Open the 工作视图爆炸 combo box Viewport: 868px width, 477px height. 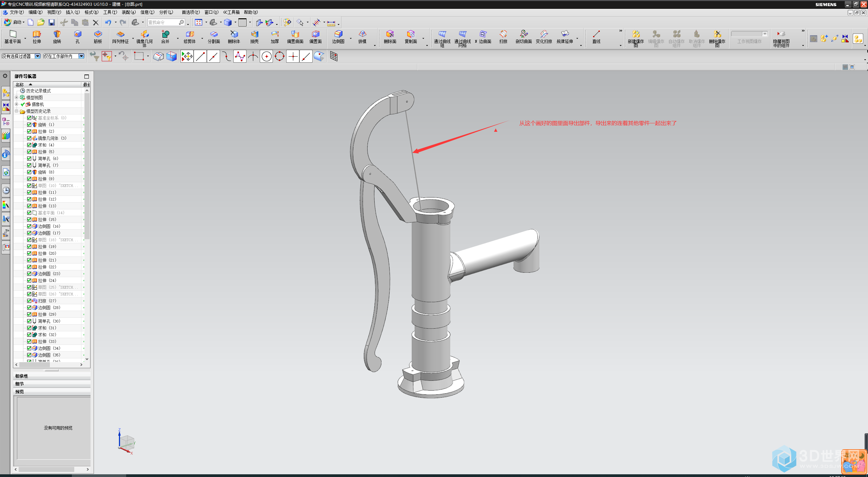749,34
